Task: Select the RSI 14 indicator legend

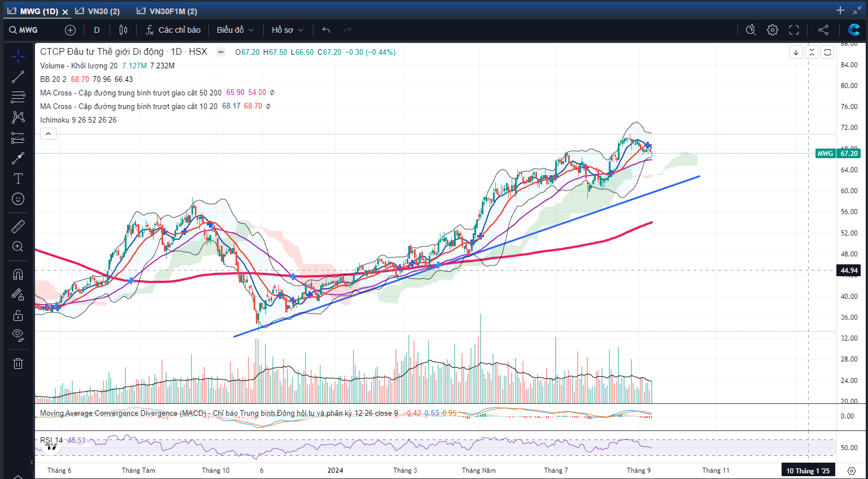Action: (x=51, y=440)
